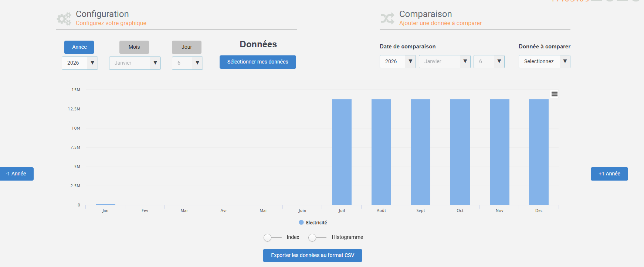Image resolution: width=644 pixels, height=267 pixels.
Task: Advance one year with +1 Année
Action: coord(609,174)
